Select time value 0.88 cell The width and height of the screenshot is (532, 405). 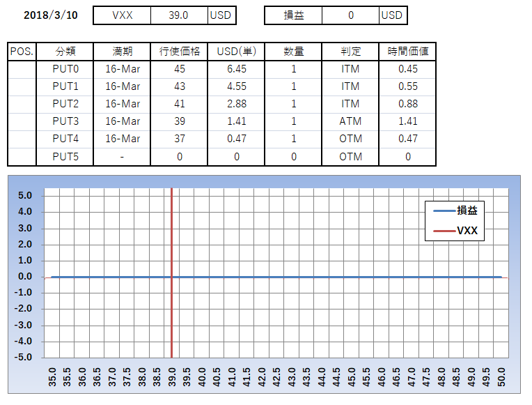[407, 104]
